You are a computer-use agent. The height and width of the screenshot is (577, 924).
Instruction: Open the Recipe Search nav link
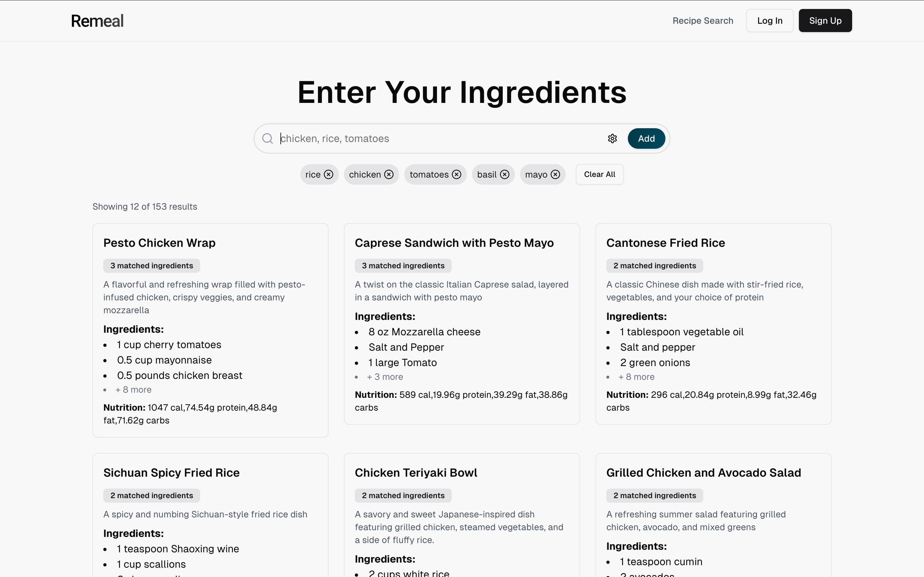703,21
